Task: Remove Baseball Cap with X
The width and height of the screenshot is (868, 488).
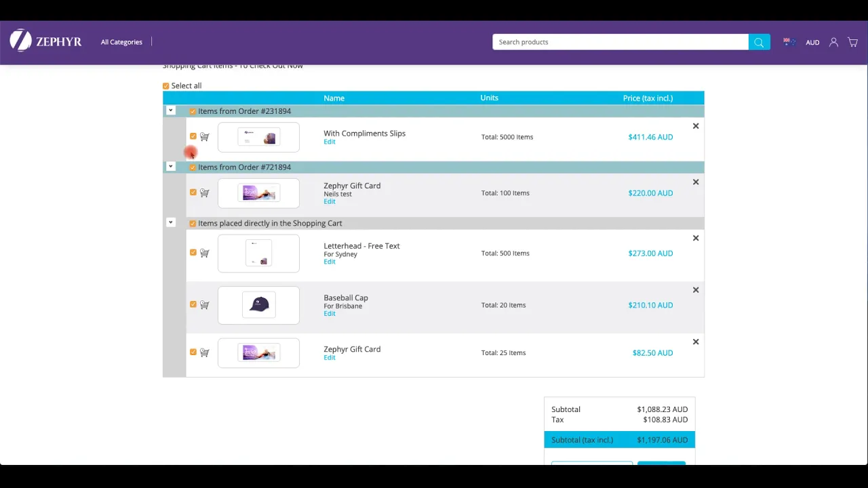Action: pos(695,290)
